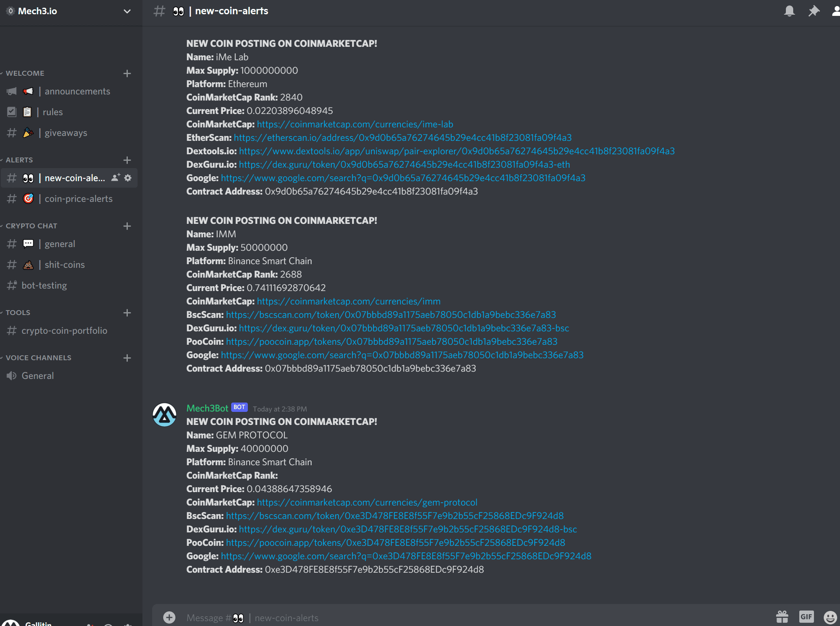Image resolution: width=840 pixels, height=626 pixels.
Task: Click the create invite icon for new-coin-alerts
Action: (x=116, y=178)
